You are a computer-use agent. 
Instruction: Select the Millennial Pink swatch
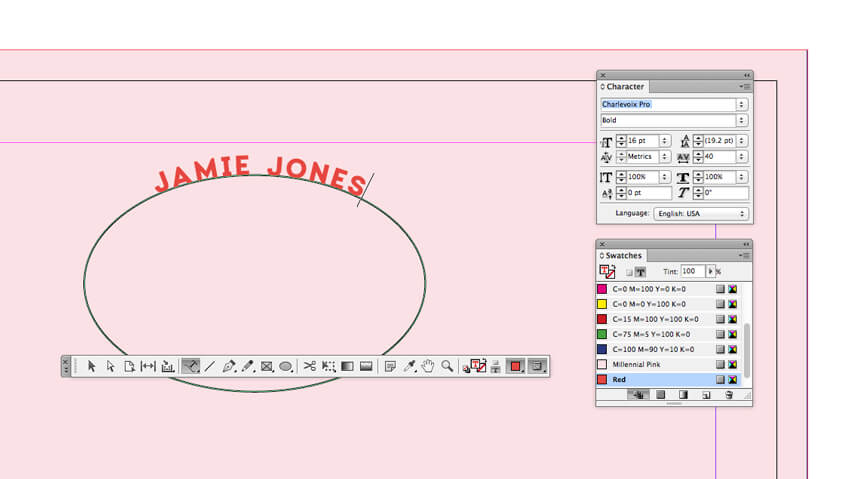668,365
